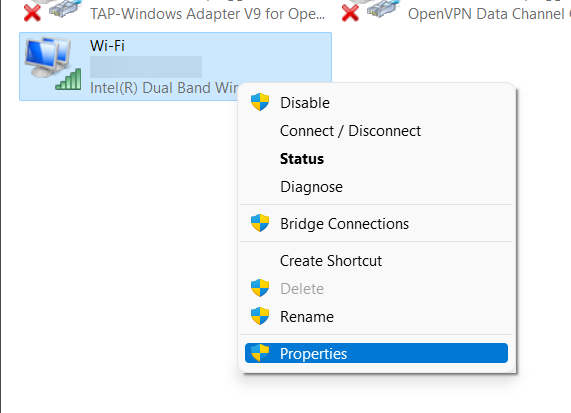
Task: Click the green signal bars on Wi-Fi adapter
Action: 68,79
